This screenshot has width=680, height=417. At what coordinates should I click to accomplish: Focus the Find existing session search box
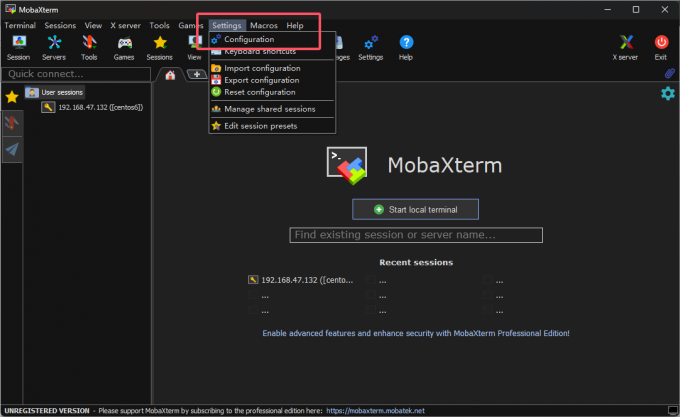pos(416,235)
